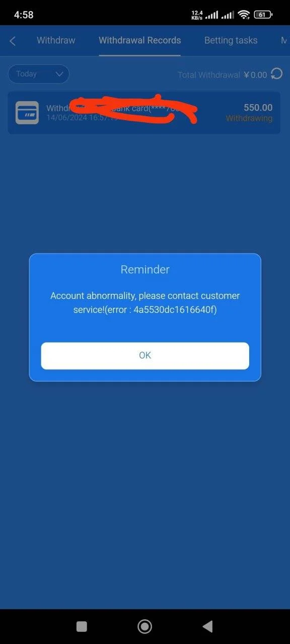Tap the Reminder dialog title
Viewport: 290px width, 644px height.
(145, 269)
